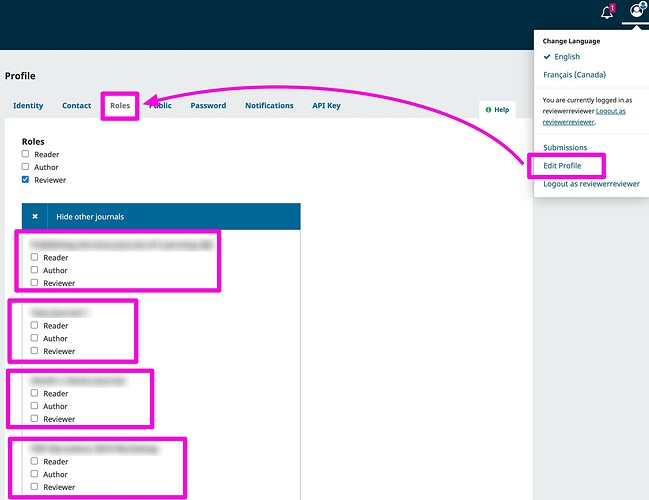Open the Contact tab
Screen dimensions: 649x500
coord(77,106)
